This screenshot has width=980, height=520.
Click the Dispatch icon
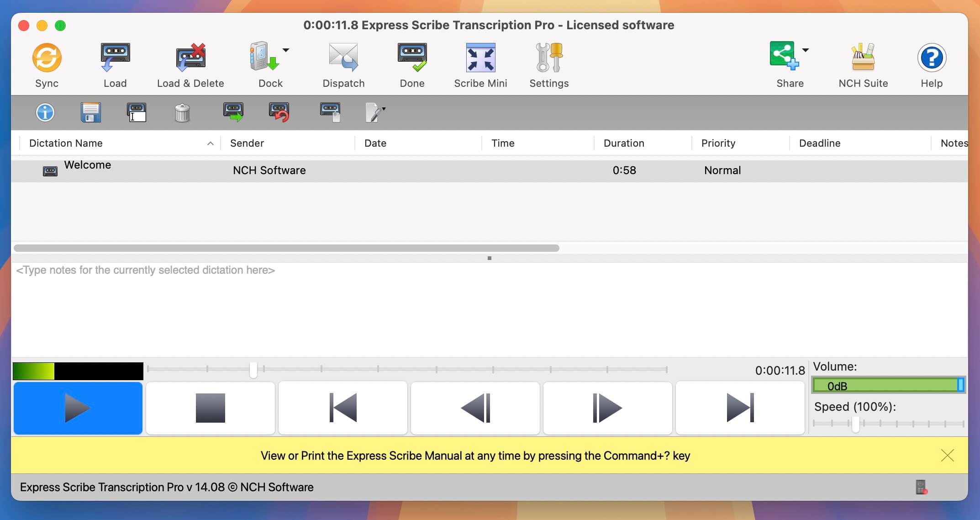[x=343, y=64]
